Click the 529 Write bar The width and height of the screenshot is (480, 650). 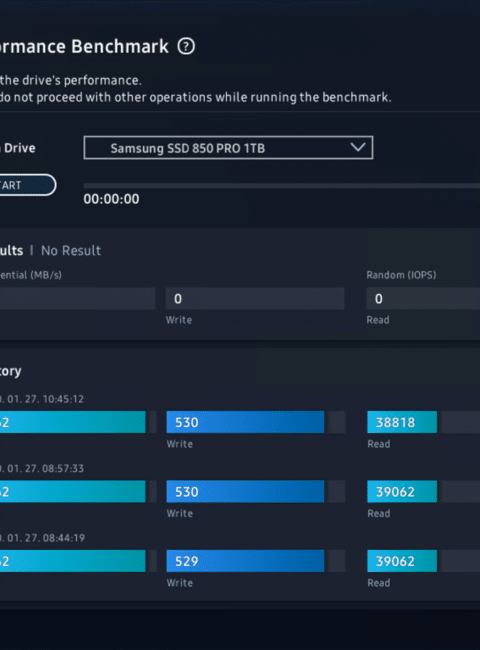tap(245, 561)
